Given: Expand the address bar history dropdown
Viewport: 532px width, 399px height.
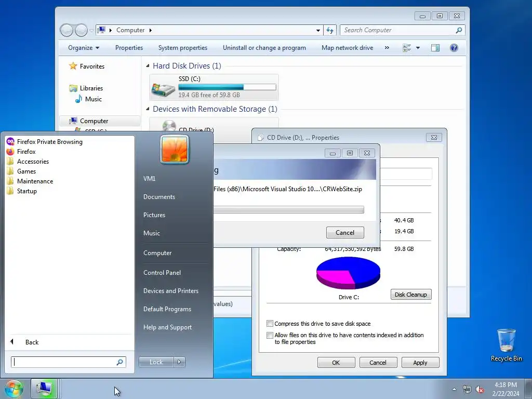Looking at the screenshot, I should click(x=318, y=30).
